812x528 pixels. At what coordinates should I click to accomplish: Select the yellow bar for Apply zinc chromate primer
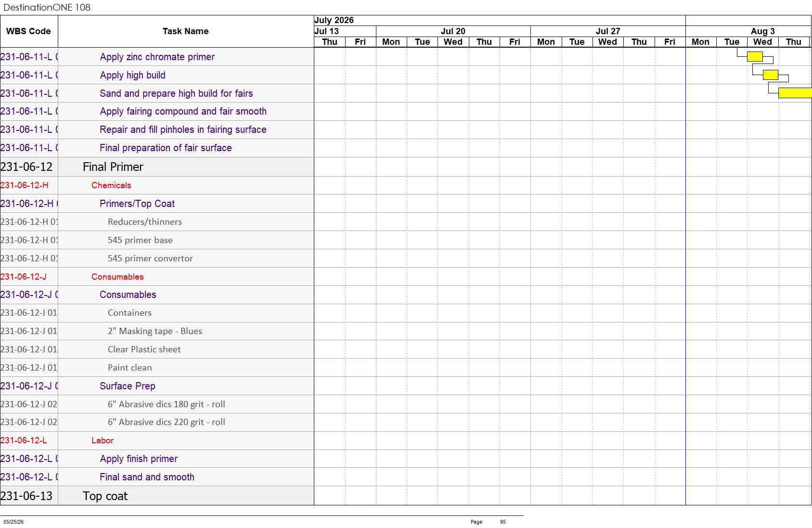(x=755, y=56)
